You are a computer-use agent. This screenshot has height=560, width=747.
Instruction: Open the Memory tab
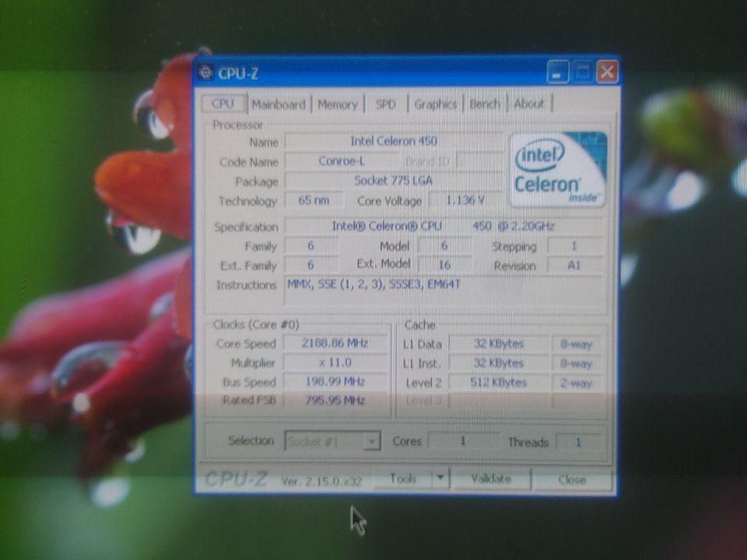337,104
